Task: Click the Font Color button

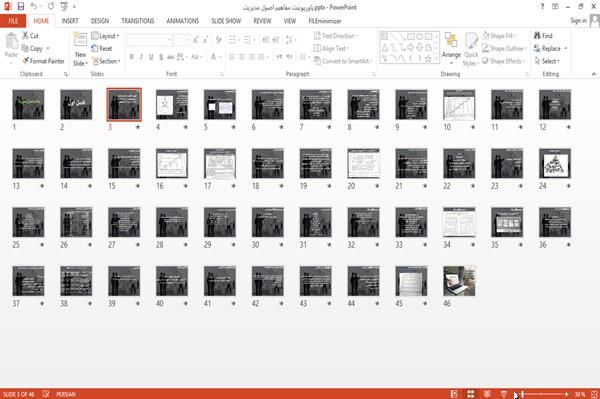Action: click(214, 57)
